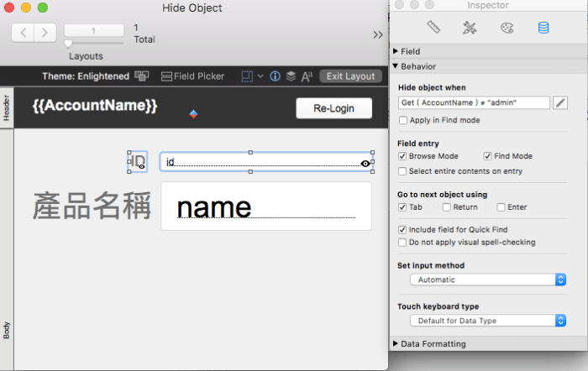Click the change theme icon beside Enlightened
588x371 pixels.
pyautogui.click(x=142, y=76)
